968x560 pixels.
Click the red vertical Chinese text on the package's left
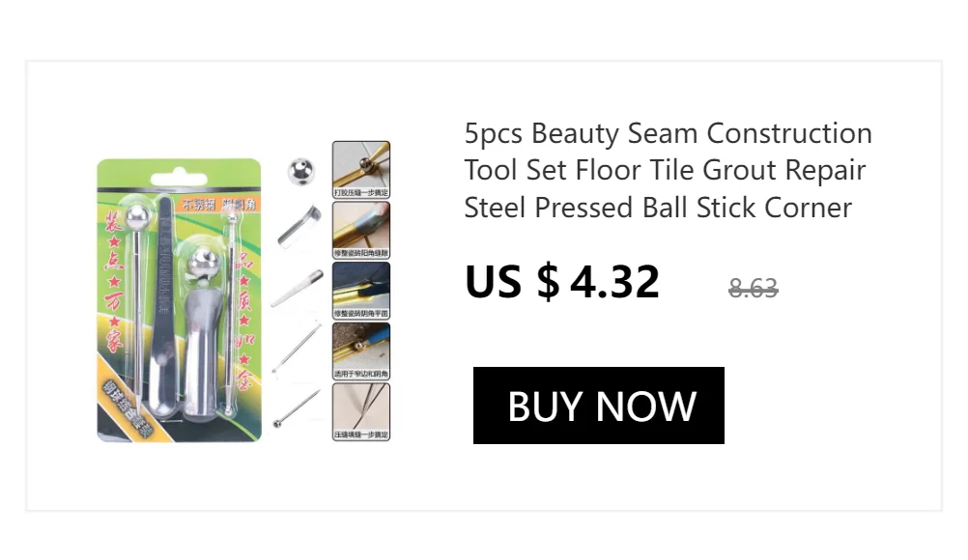(112, 282)
